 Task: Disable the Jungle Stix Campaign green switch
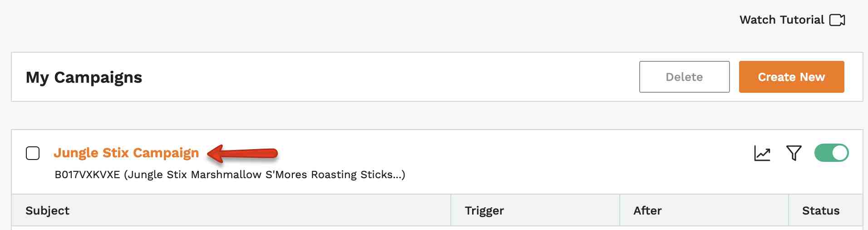point(831,153)
